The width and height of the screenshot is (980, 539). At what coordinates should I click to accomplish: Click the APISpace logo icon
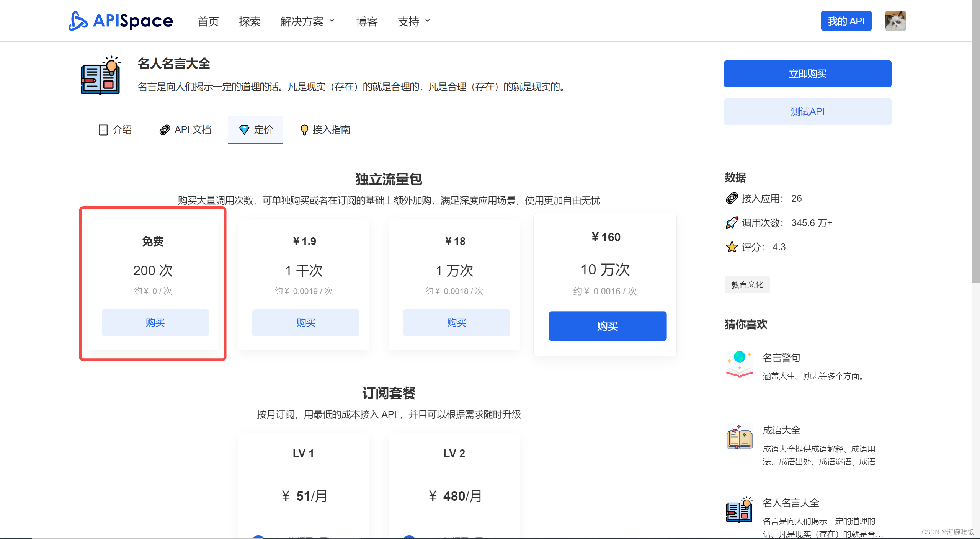click(78, 21)
